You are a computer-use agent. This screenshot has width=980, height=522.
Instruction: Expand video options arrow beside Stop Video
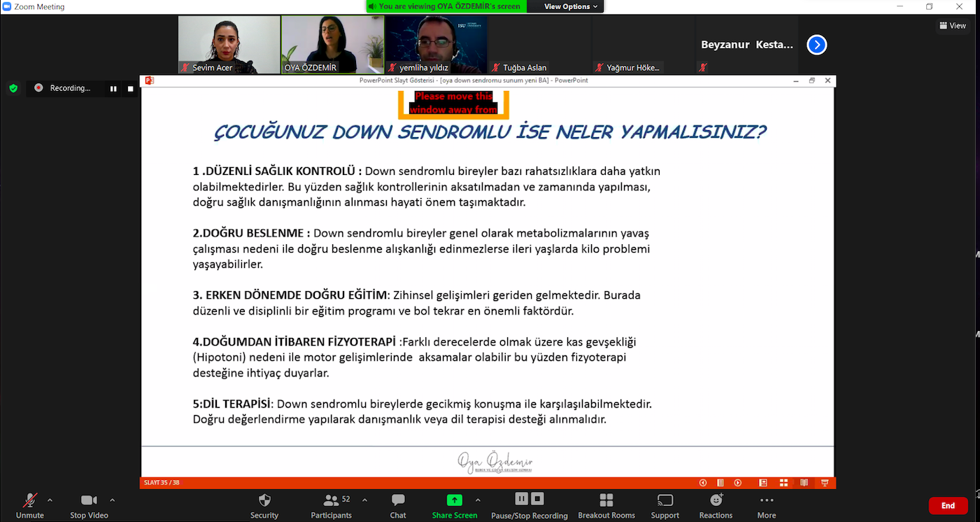[x=113, y=500]
